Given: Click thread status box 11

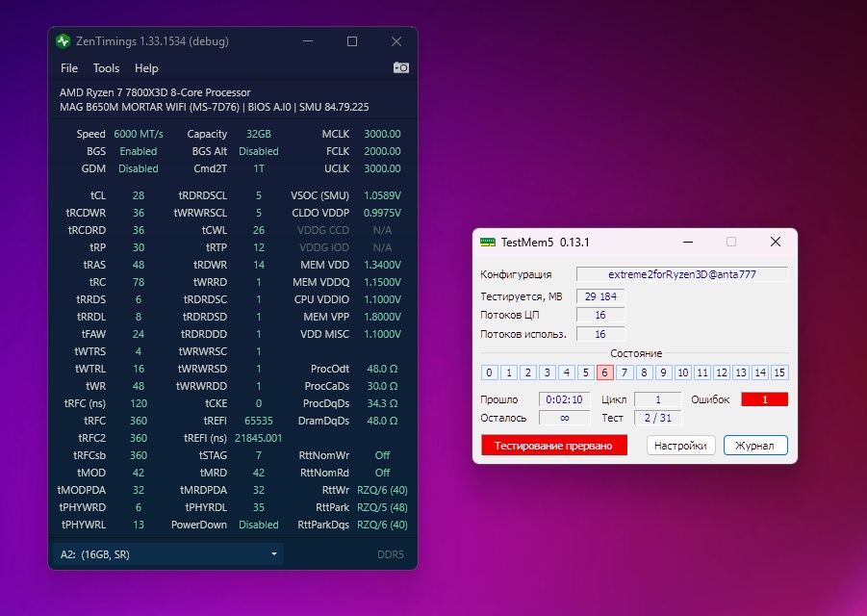Looking at the screenshot, I should pos(702,372).
